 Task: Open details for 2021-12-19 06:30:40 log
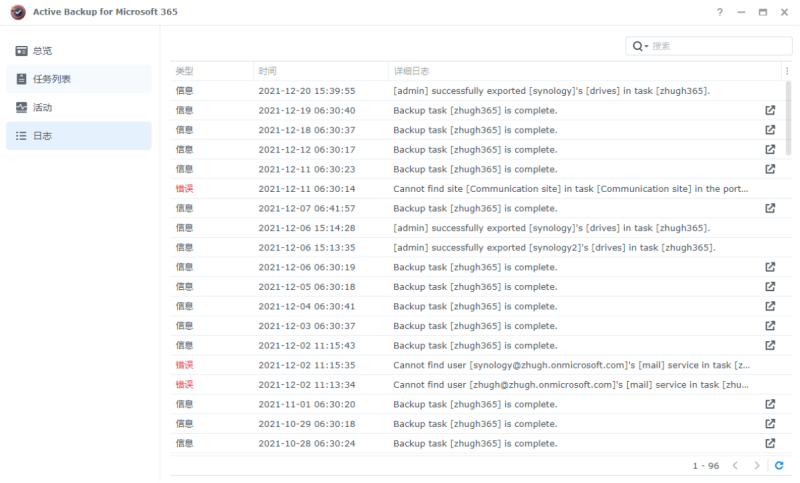770,110
